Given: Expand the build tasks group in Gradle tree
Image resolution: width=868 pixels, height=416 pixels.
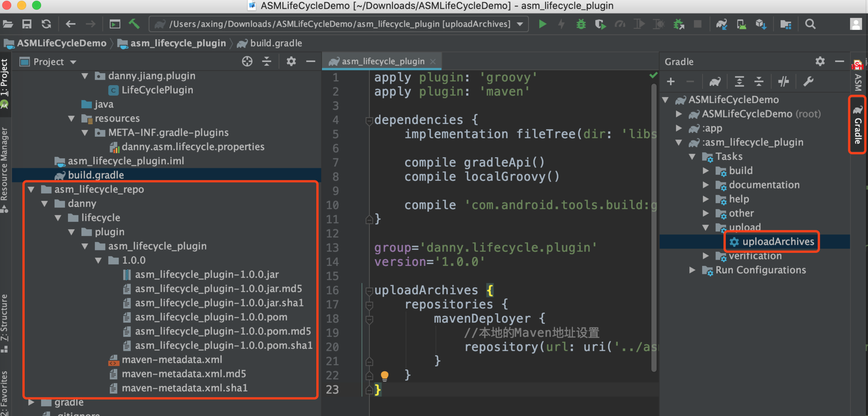Looking at the screenshot, I should click(706, 171).
